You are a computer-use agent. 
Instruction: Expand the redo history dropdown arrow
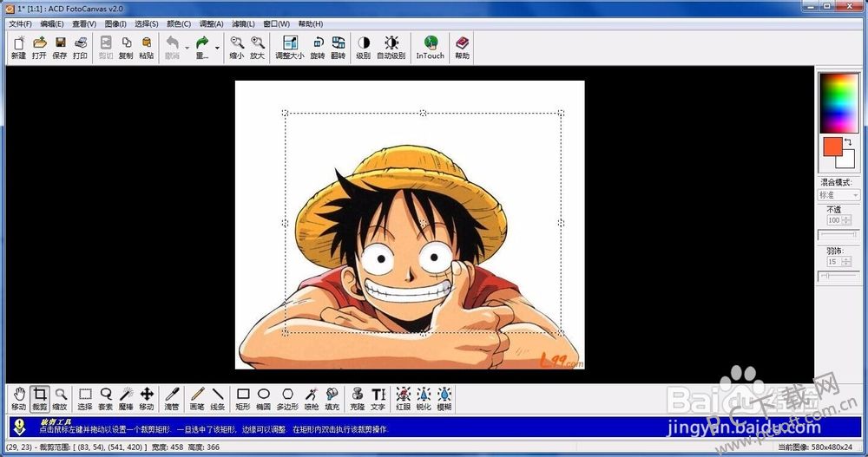pos(217,48)
